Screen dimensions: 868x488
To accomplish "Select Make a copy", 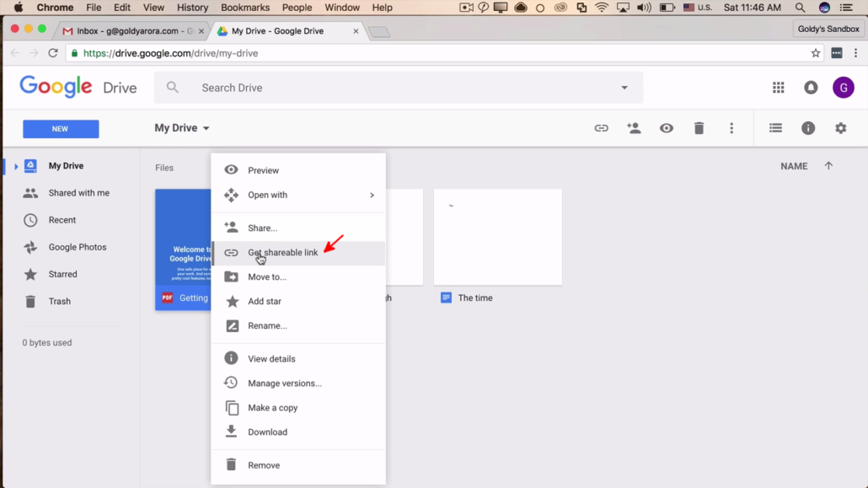I will coord(298,408).
